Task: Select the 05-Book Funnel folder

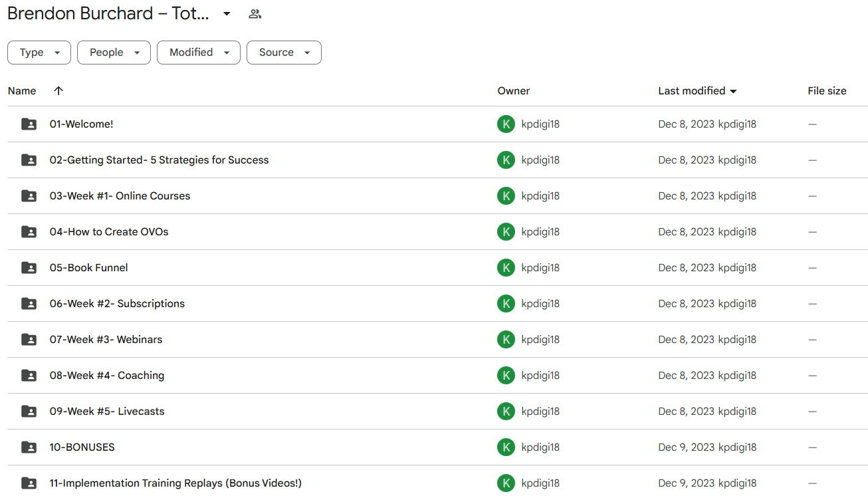Action: coord(88,268)
